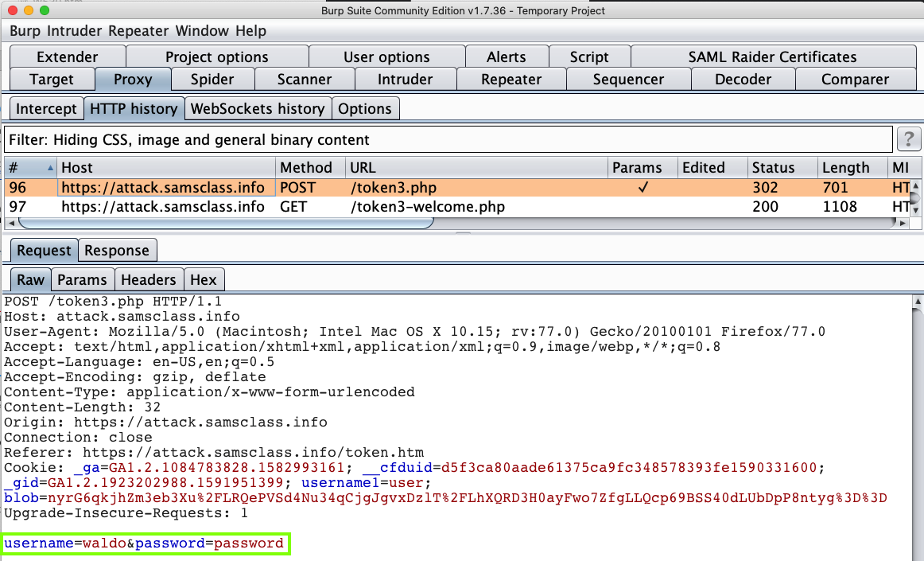The height and width of the screenshot is (561, 924).
Task: Show the Response tab
Action: 117,250
